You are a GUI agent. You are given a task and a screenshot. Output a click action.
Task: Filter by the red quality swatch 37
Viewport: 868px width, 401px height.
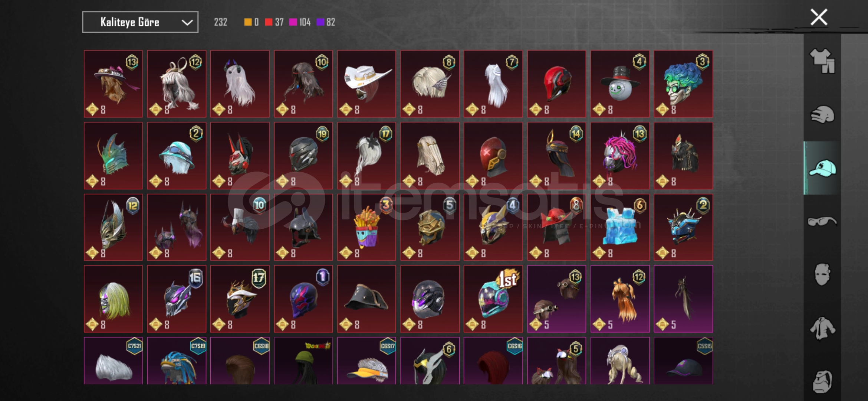274,22
